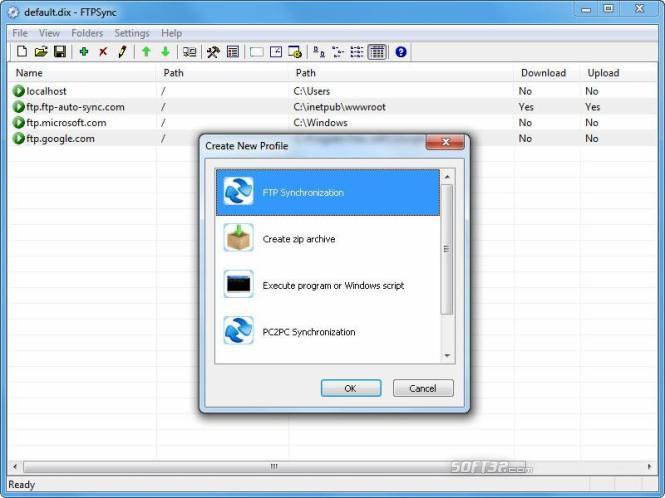Click the window with clock toolbar icon
The height and width of the screenshot is (498, 665).
pyautogui.click(x=276, y=52)
